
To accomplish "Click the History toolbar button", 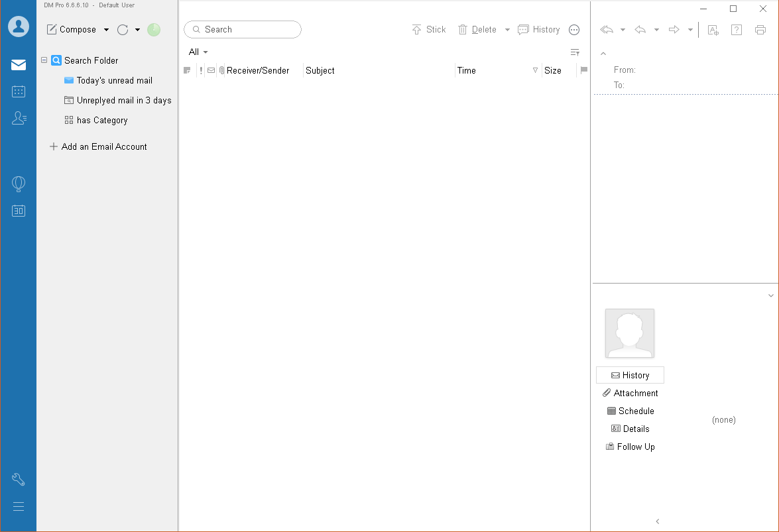I will click(538, 30).
